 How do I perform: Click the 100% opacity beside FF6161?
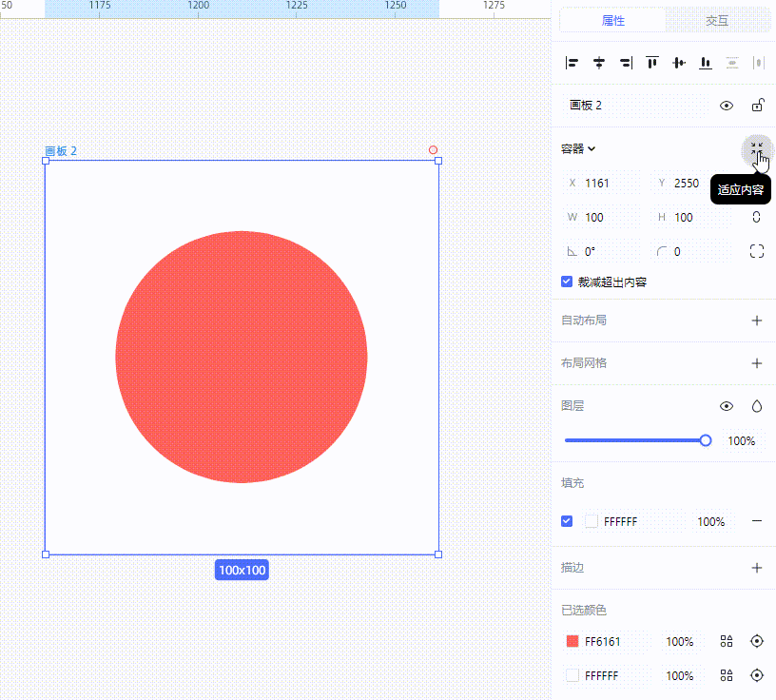pos(680,642)
